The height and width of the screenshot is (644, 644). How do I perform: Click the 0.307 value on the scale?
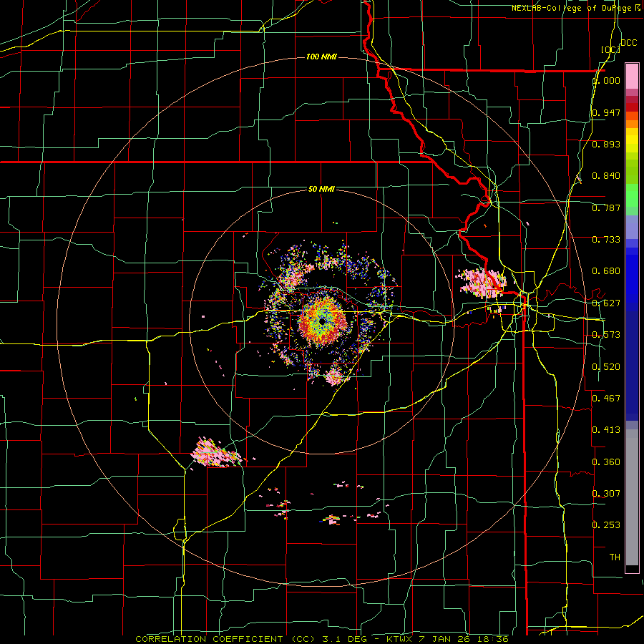(606, 494)
